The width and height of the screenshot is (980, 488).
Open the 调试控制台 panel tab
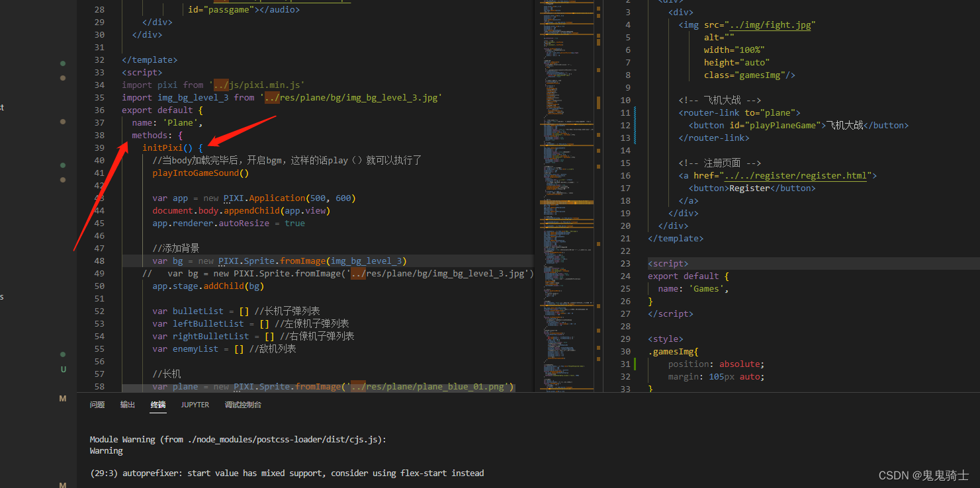[243, 405]
